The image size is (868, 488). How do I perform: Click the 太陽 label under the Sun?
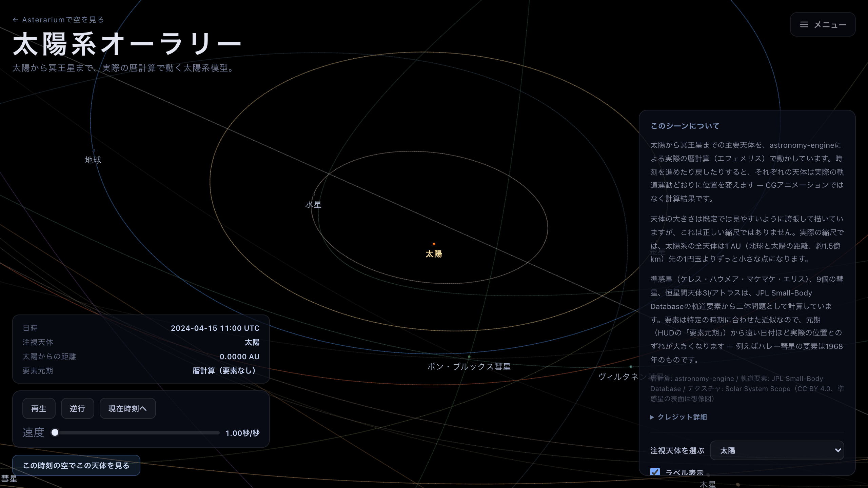point(434,254)
